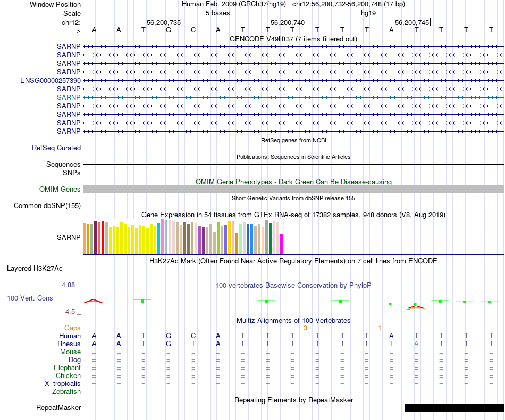
Task: Click the G base in the chr12 sequence row
Action: point(169,30)
